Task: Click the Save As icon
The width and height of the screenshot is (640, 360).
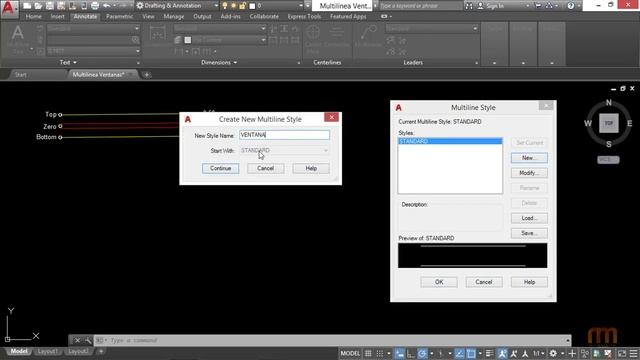Action: (x=61, y=6)
